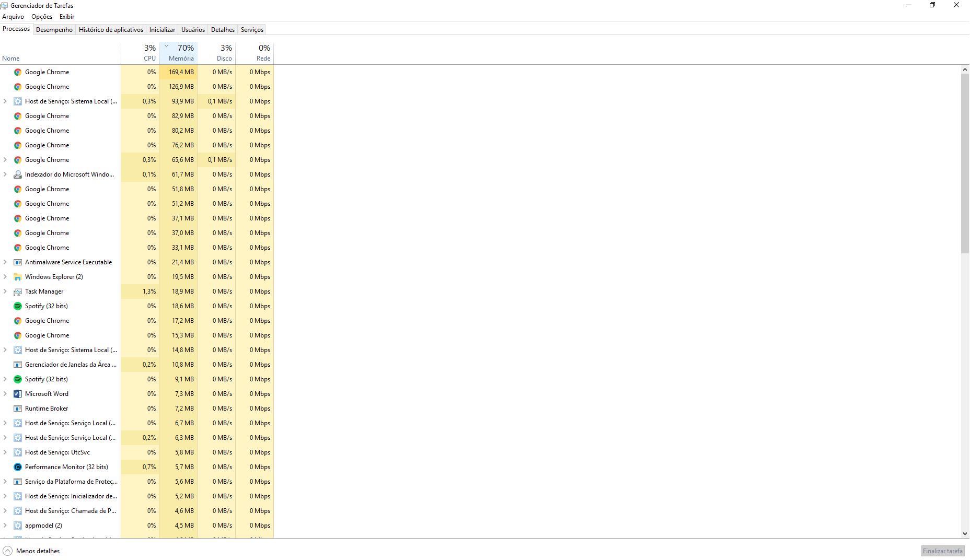Select the Runtime Broker row name
Screen dimensions: 970x560
[x=47, y=409]
